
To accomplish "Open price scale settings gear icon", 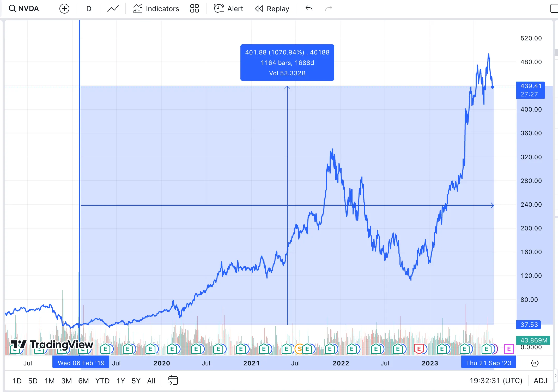I will (535, 363).
